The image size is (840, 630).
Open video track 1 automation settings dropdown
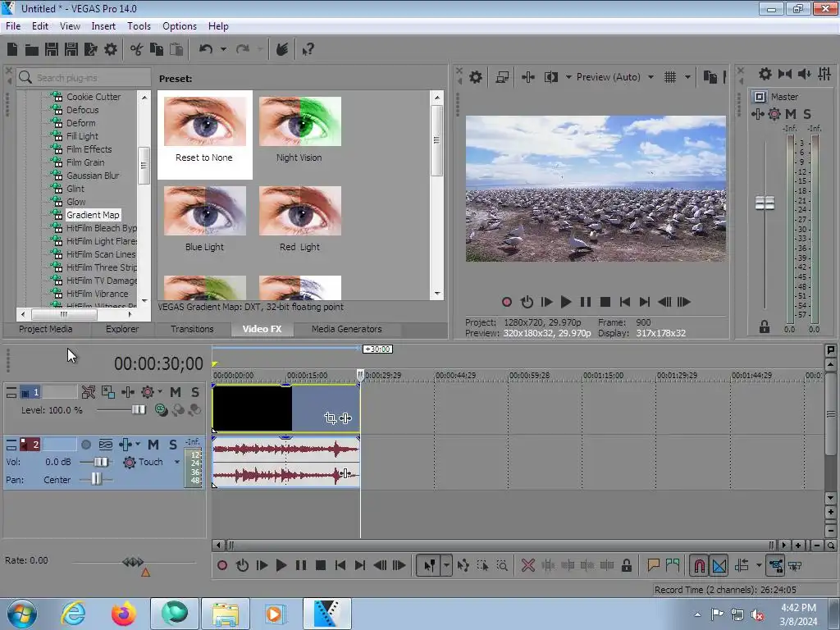coord(160,391)
